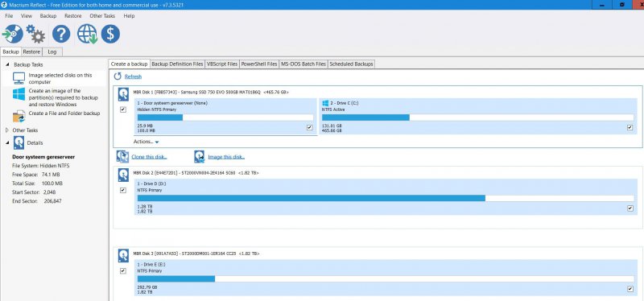Toggle the Drive C partition checkbox
This screenshot has width=644, height=301.
coord(630,128)
